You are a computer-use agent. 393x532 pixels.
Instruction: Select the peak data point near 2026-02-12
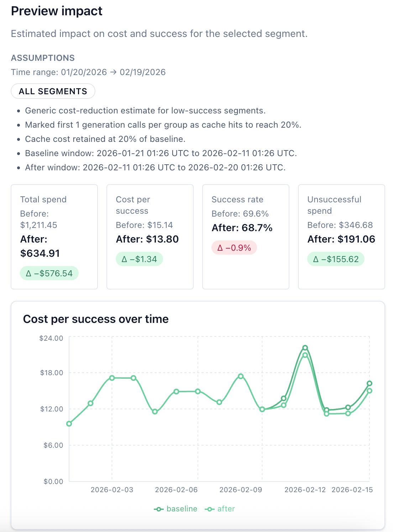[x=304, y=347]
